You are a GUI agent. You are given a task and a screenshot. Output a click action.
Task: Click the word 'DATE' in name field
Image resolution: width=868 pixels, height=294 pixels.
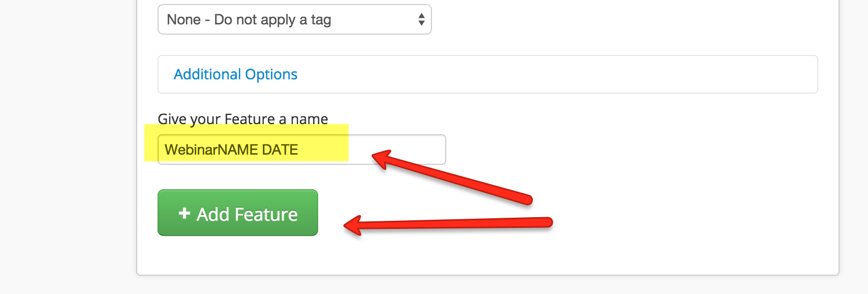pos(280,150)
